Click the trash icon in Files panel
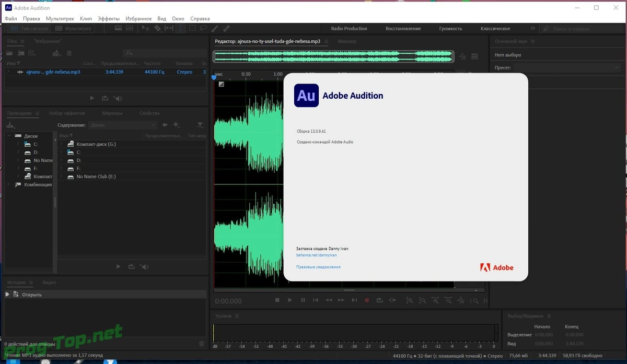The width and height of the screenshot is (627, 364). (x=68, y=53)
